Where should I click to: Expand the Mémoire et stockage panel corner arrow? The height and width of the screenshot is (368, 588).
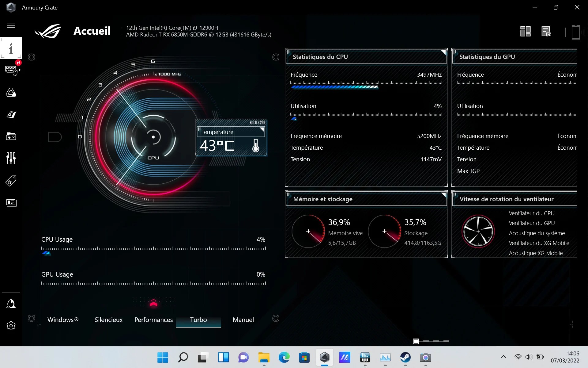coord(443,195)
